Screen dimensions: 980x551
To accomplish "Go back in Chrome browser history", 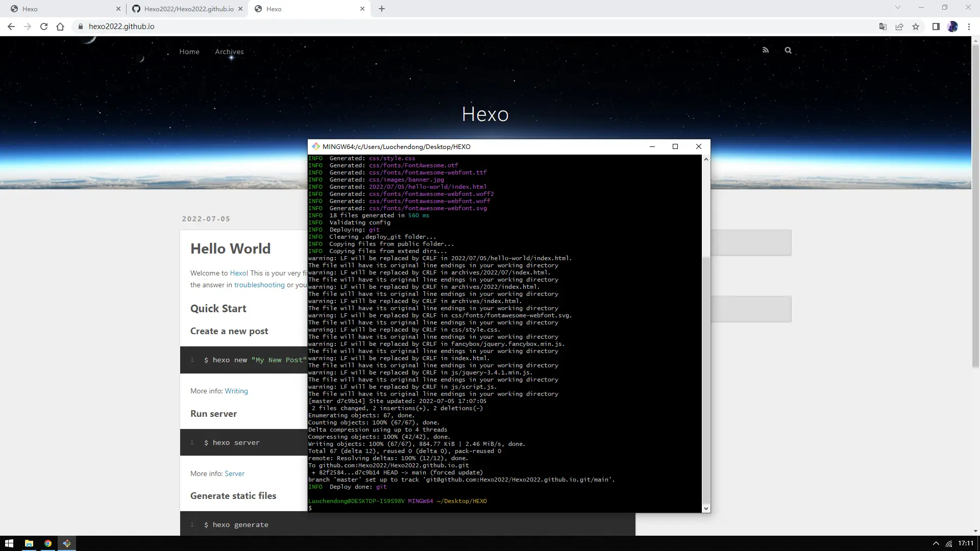I will pyautogui.click(x=11, y=27).
